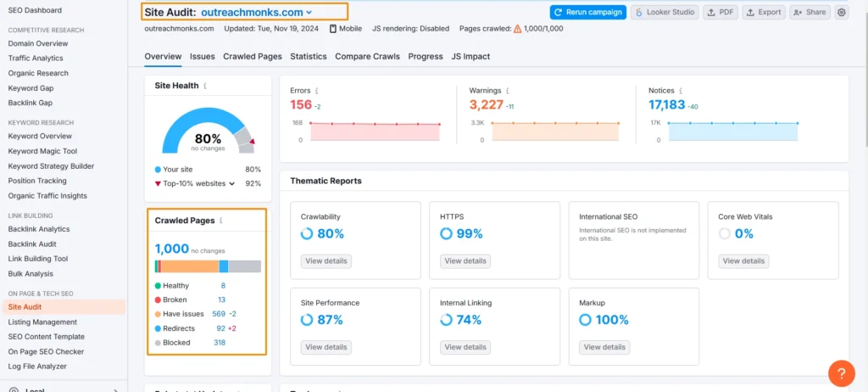This screenshot has width=868, height=392.
Task: Open Backlink Audit in sidebar
Action: pyautogui.click(x=32, y=244)
